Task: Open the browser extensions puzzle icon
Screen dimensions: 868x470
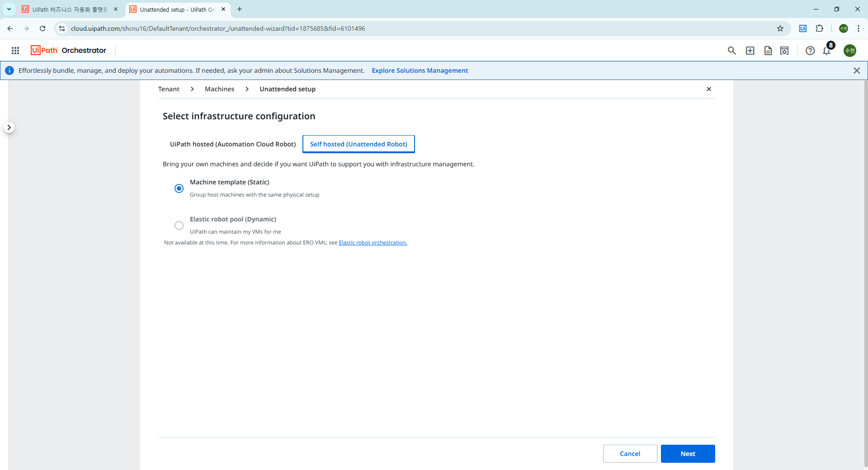Action: click(819, 28)
